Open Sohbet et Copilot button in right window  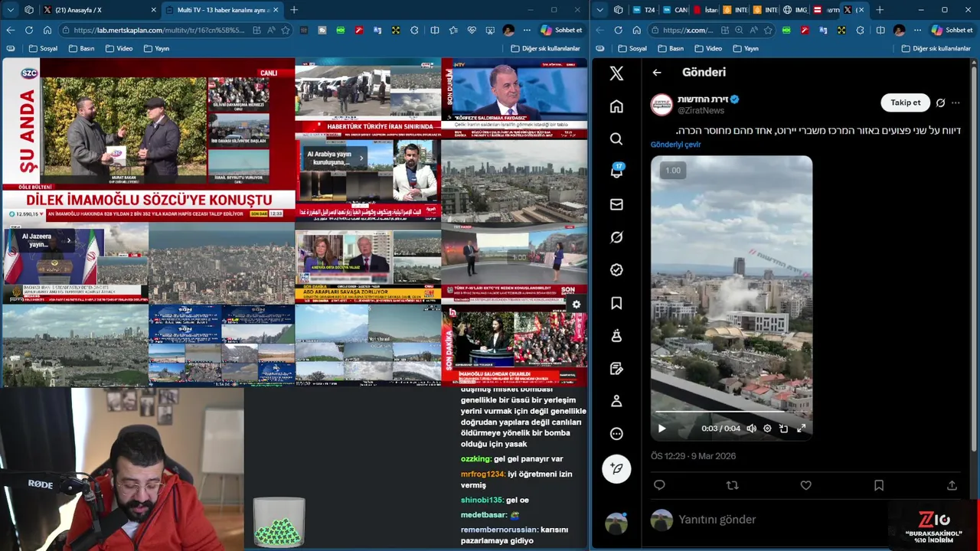click(x=952, y=30)
